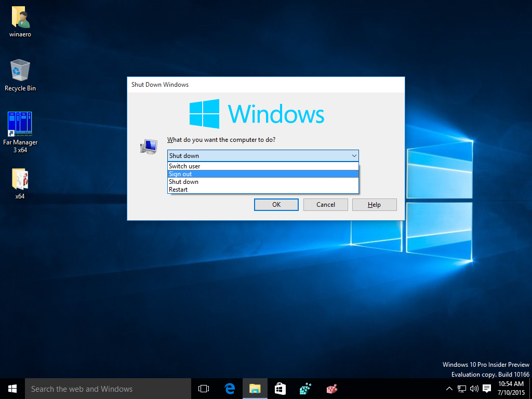Open the Store app from taskbar
The height and width of the screenshot is (399, 532).
(280, 389)
